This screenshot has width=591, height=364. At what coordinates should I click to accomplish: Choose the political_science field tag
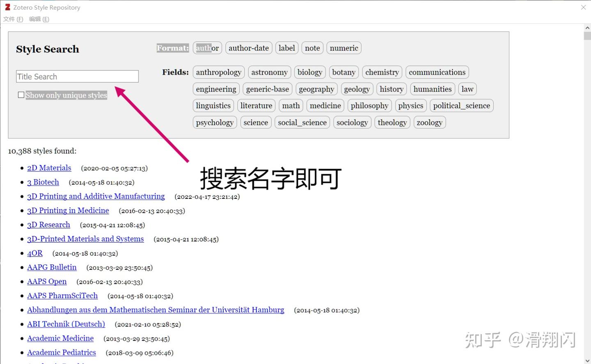tap(462, 106)
